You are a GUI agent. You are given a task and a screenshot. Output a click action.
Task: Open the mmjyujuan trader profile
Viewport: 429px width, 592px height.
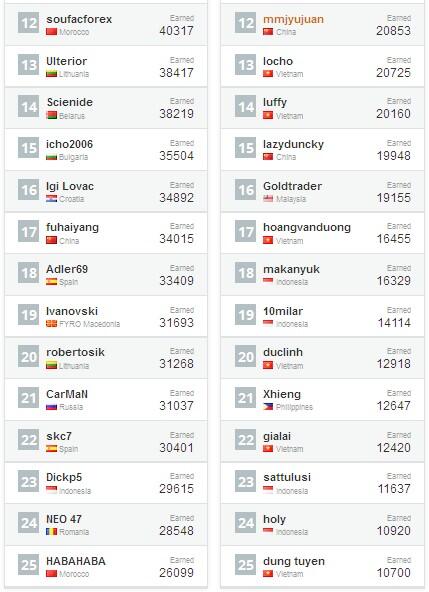point(293,19)
